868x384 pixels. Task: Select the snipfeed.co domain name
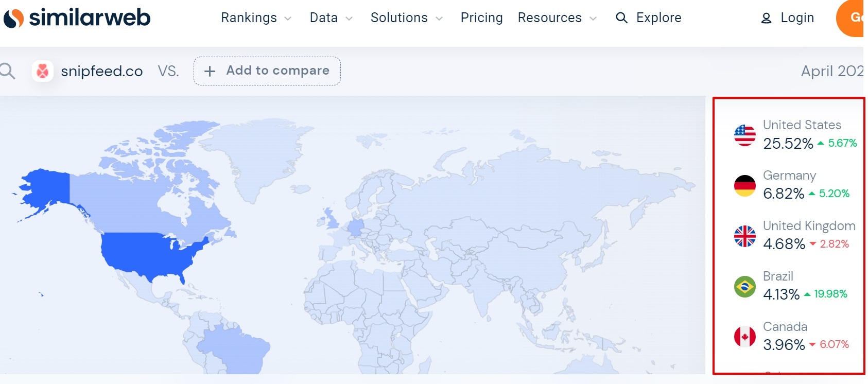pyautogui.click(x=102, y=71)
